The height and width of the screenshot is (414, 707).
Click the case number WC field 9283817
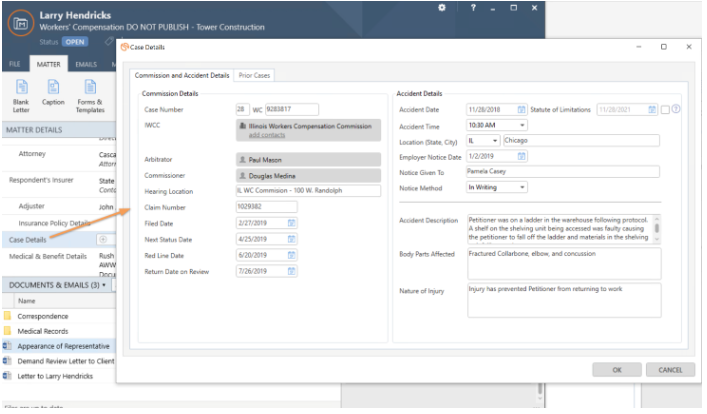point(292,109)
